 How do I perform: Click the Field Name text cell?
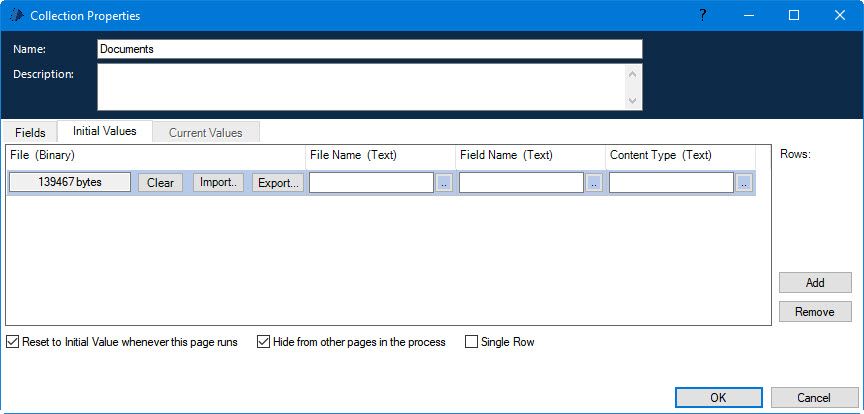pos(521,183)
